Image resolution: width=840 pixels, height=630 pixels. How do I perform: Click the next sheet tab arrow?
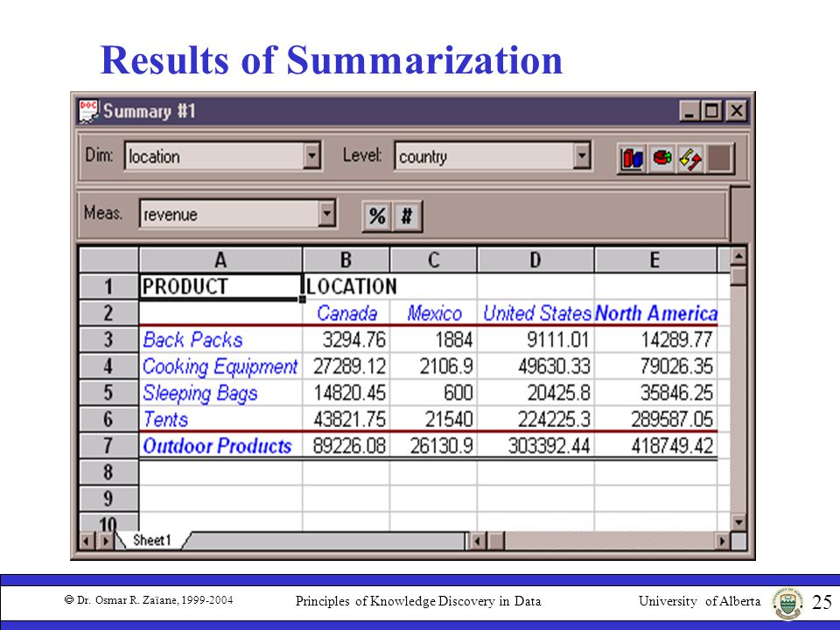(106, 541)
